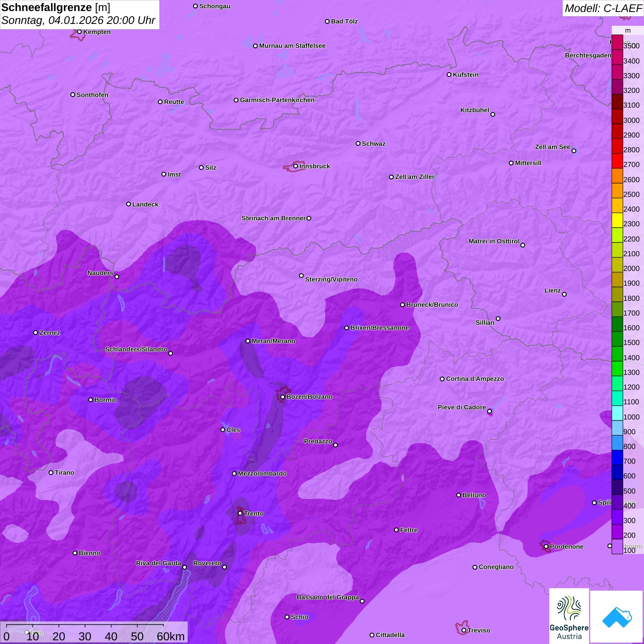
Task: Click the Garmisch-Partenkirchen location dot
Action: (x=236, y=100)
